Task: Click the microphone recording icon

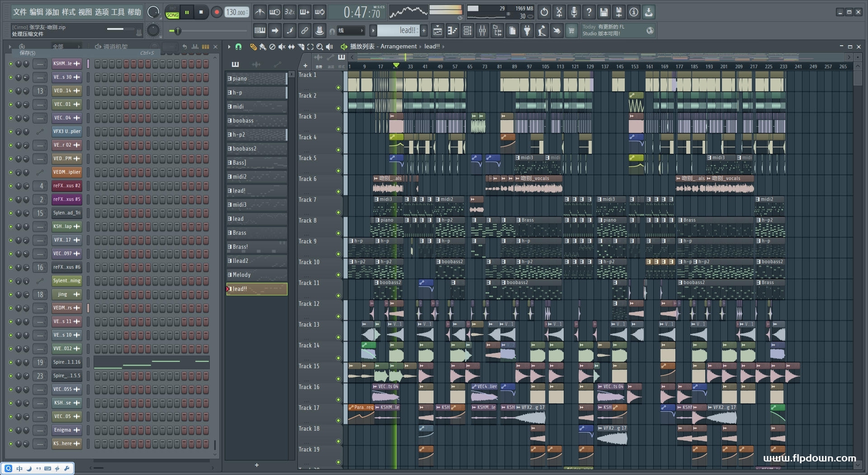Action: pos(574,12)
